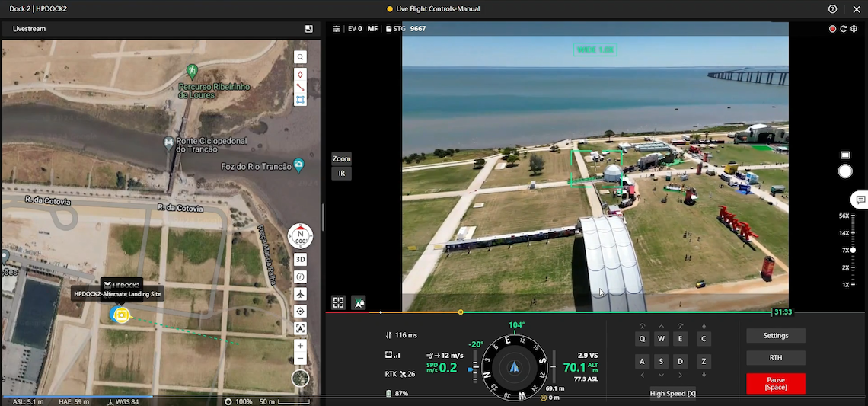Click the RTH return-to-home button
The image size is (868, 406).
coord(775,358)
